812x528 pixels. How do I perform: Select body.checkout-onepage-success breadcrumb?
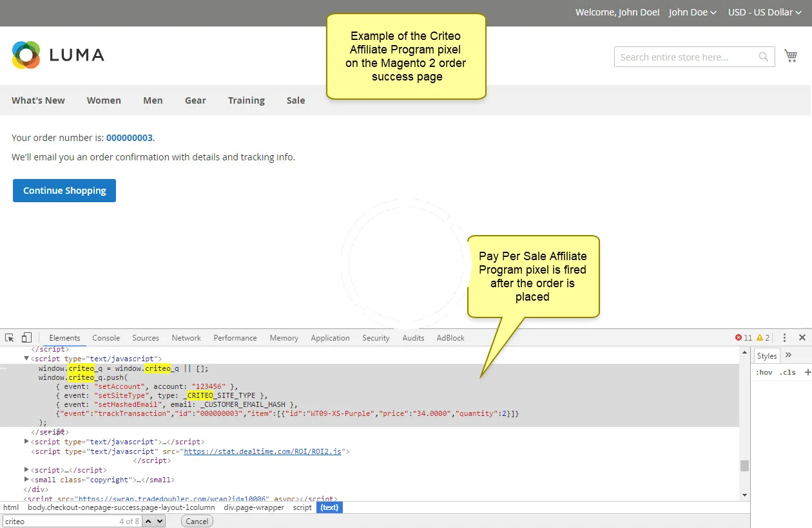coord(121,507)
